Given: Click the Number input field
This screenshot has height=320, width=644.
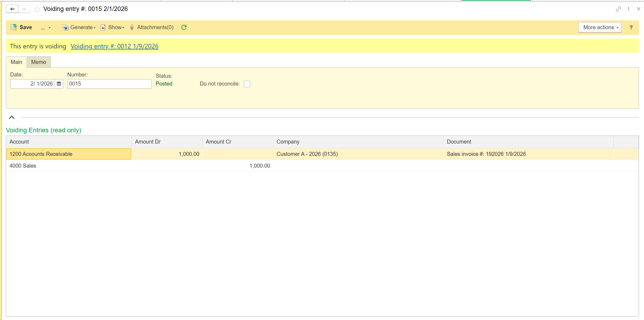Looking at the screenshot, I should tap(109, 84).
